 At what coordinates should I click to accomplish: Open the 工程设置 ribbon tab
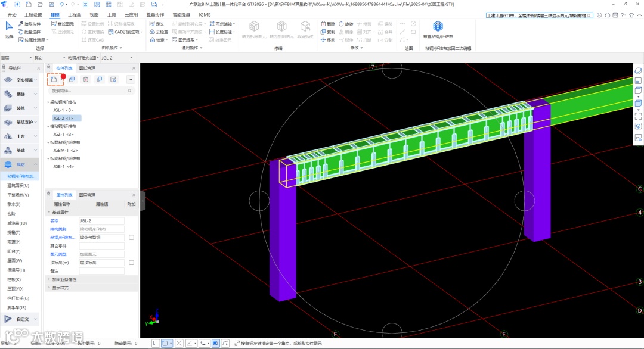click(33, 15)
